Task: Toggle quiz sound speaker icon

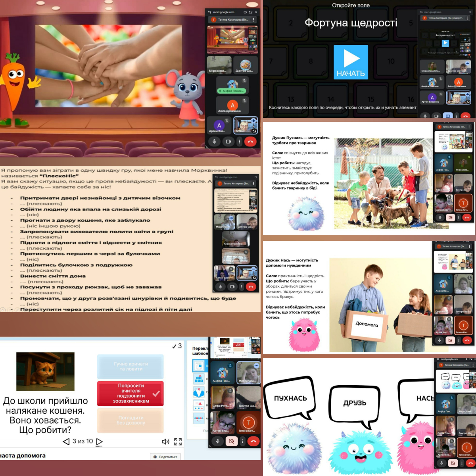Action: coord(165,441)
